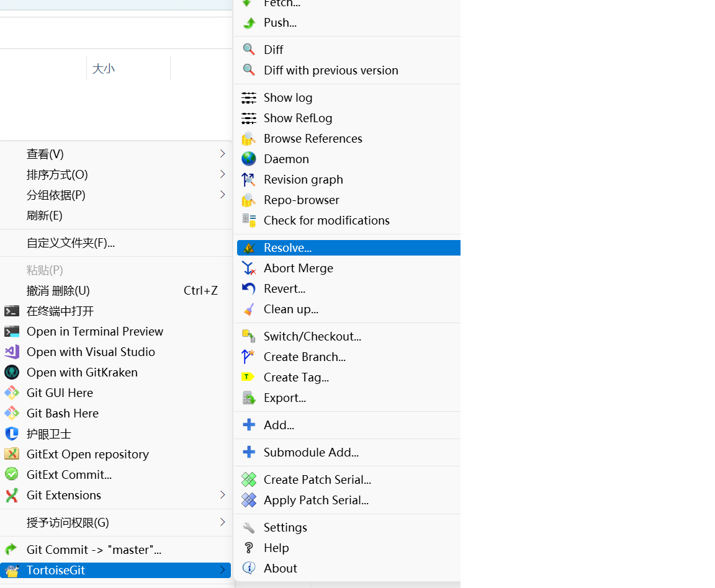This screenshot has width=715, height=588.
Task: Click the Abort Merge icon
Action: pos(249,269)
